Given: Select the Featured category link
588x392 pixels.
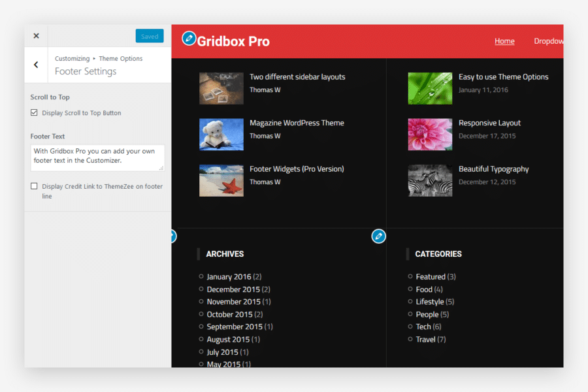Looking at the screenshot, I should 431,276.
